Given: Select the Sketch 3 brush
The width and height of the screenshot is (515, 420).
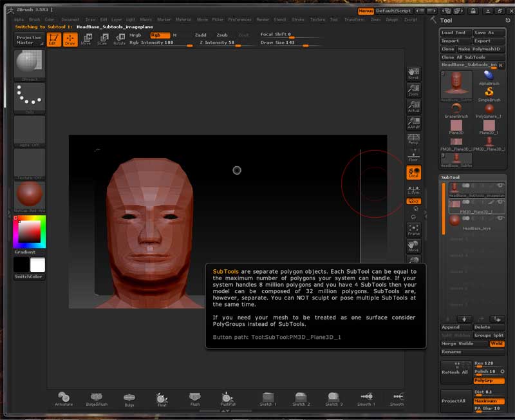Looking at the screenshot, I should pos(333,399).
